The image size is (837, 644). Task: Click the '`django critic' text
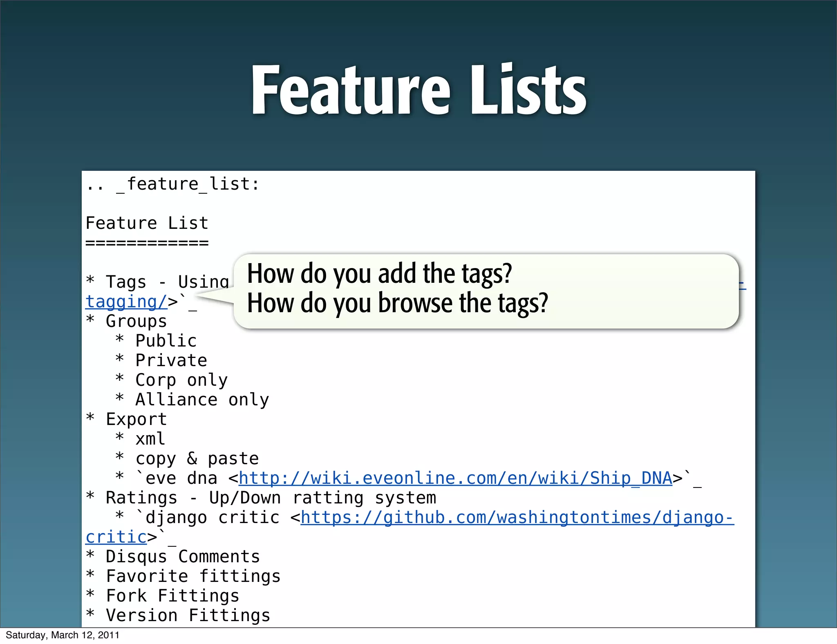pyautogui.click(x=208, y=517)
